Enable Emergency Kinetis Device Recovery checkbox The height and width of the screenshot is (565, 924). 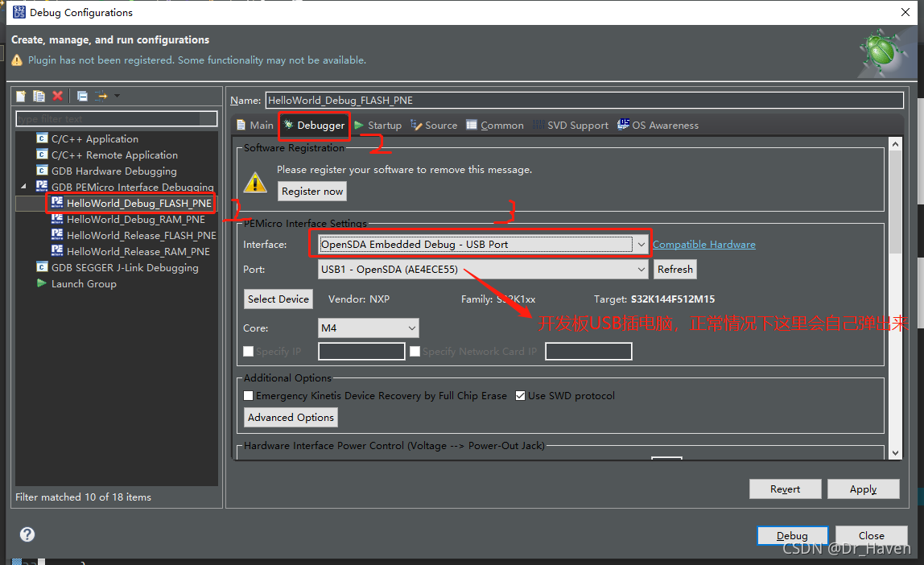(249, 396)
